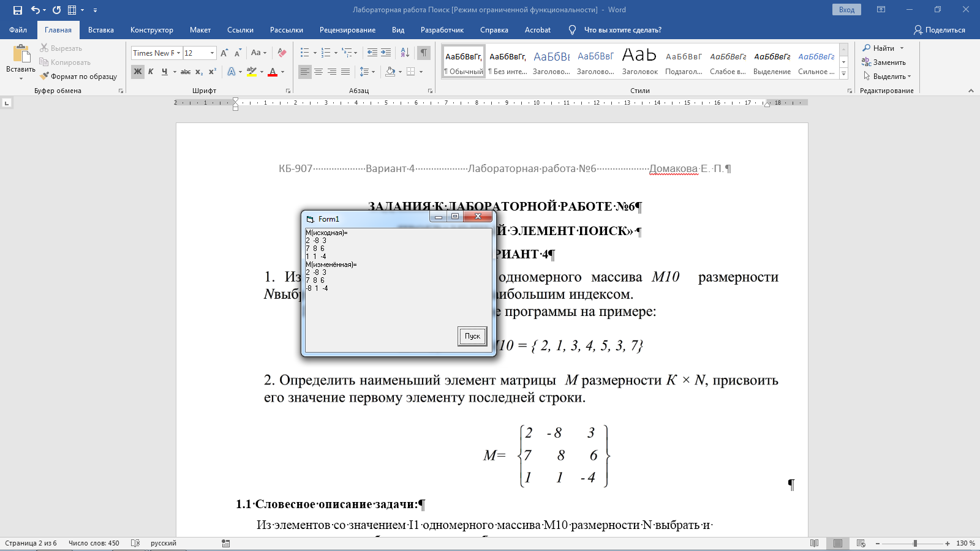
Task: Decrease font size with the shrink A icon
Action: (x=238, y=53)
